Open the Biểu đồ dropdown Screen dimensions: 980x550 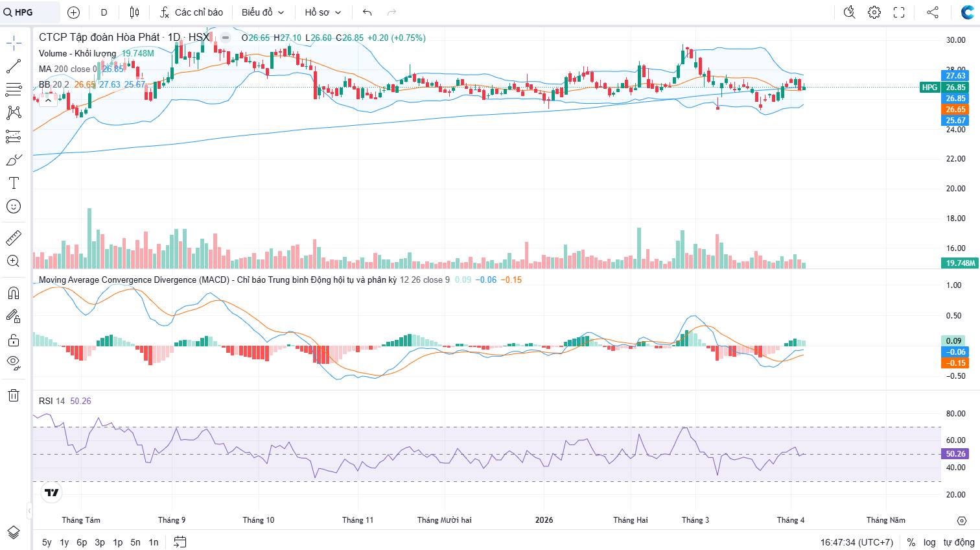262,12
